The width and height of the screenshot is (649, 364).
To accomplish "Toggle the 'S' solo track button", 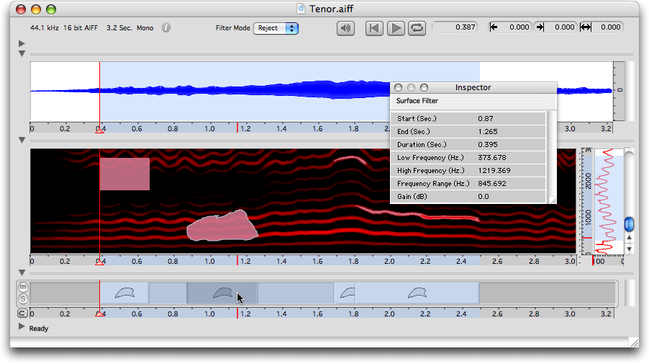I will point(23,299).
